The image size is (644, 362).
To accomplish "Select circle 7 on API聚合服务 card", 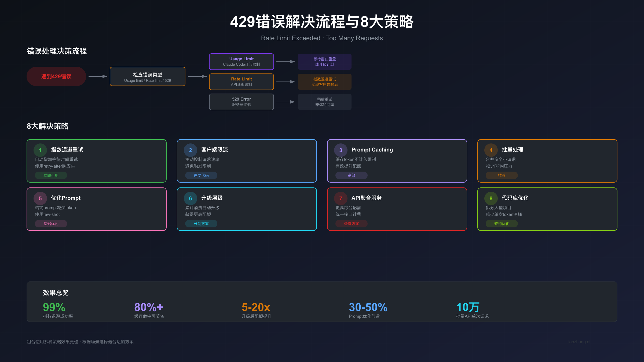I will click(341, 198).
